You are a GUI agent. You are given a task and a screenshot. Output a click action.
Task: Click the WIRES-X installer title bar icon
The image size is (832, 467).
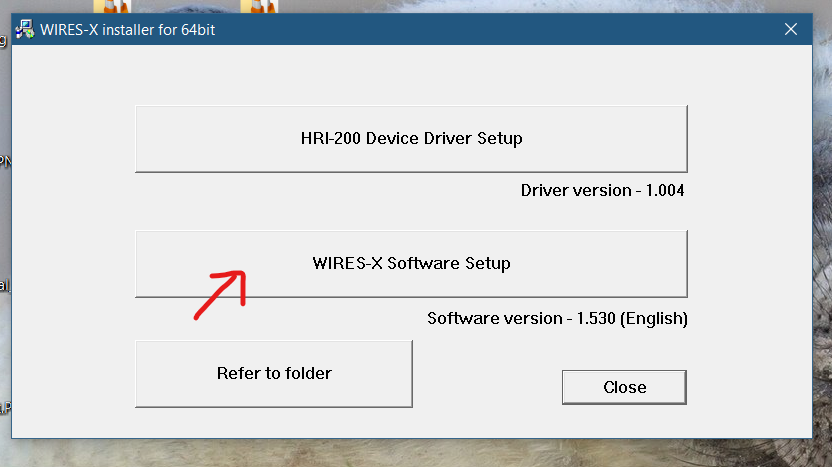tap(24, 29)
